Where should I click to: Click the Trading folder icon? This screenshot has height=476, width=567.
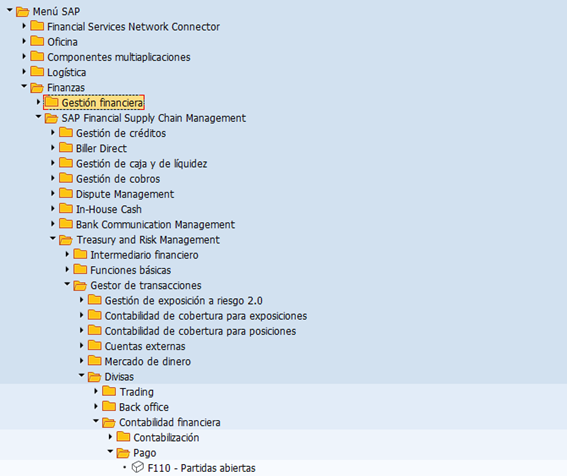[x=109, y=391]
